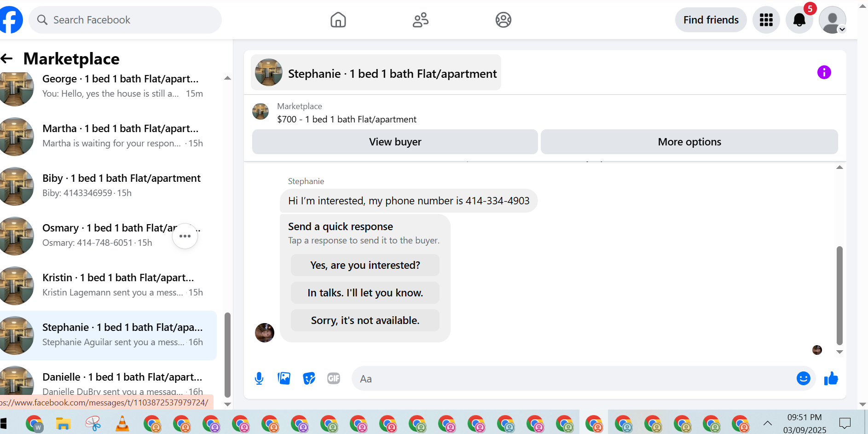Select Stephanie's conversation in the list
This screenshot has height=434, width=868.
coord(108,335)
